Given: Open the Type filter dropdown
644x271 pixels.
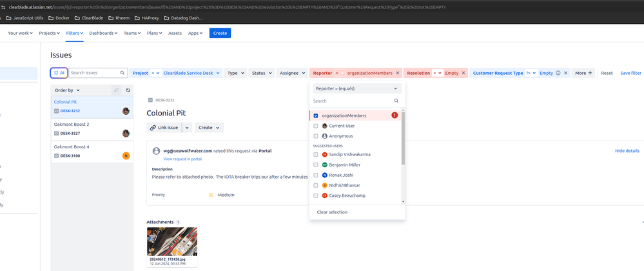Looking at the screenshot, I should 235,73.
